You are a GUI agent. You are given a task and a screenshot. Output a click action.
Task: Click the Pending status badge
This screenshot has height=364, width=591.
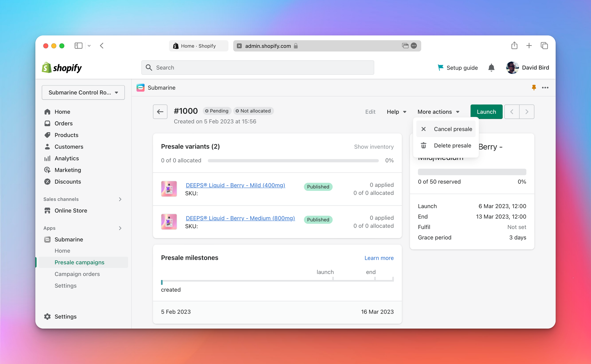(217, 111)
